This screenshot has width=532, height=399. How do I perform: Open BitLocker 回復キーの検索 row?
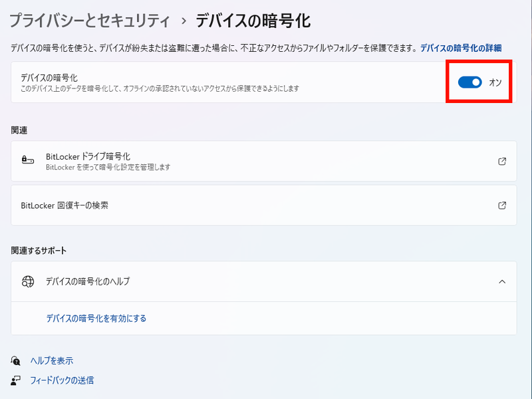click(263, 205)
